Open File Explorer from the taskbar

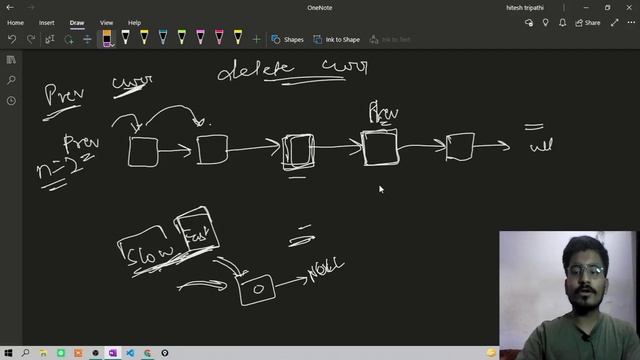pyautogui.click(x=43, y=353)
